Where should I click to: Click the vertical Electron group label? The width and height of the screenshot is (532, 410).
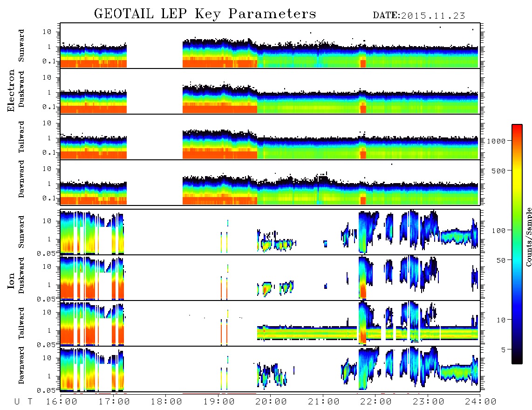[11, 91]
